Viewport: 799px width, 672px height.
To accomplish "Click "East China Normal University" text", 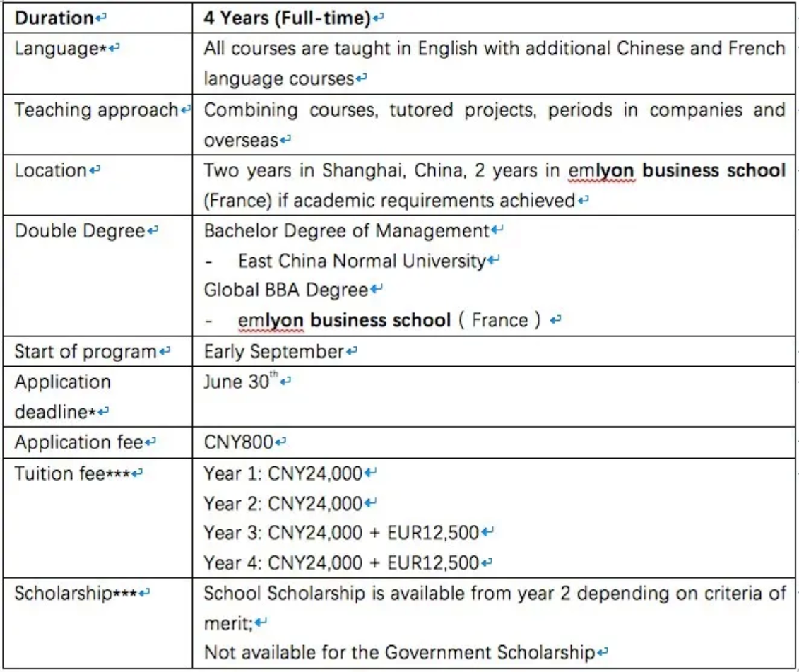I will (x=362, y=261).
